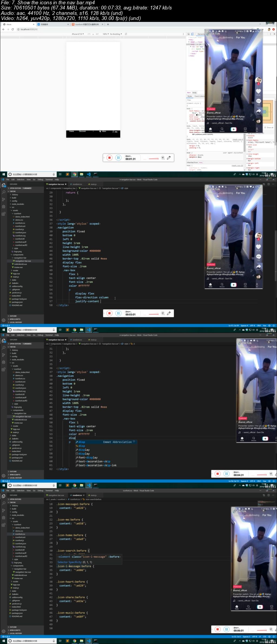
Task: Pause recording in the 00:06:01 recorder bar
Action: tap(227, 629)
